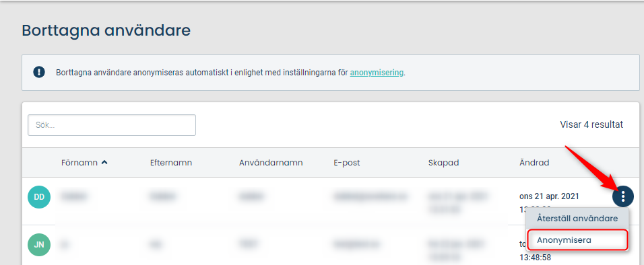Sort by the Skapad column header
This screenshot has height=265, width=644.
(443, 163)
